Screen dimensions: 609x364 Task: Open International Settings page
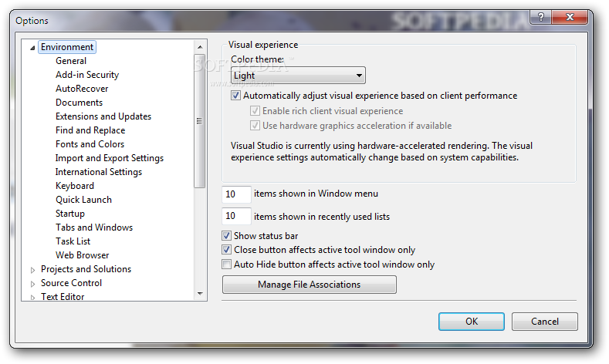tap(98, 172)
